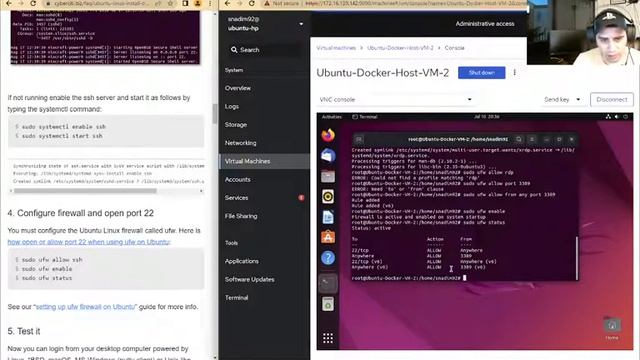Expand the host switcher dropdown
The height and width of the screenshot is (360, 640).
[x=301, y=24]
